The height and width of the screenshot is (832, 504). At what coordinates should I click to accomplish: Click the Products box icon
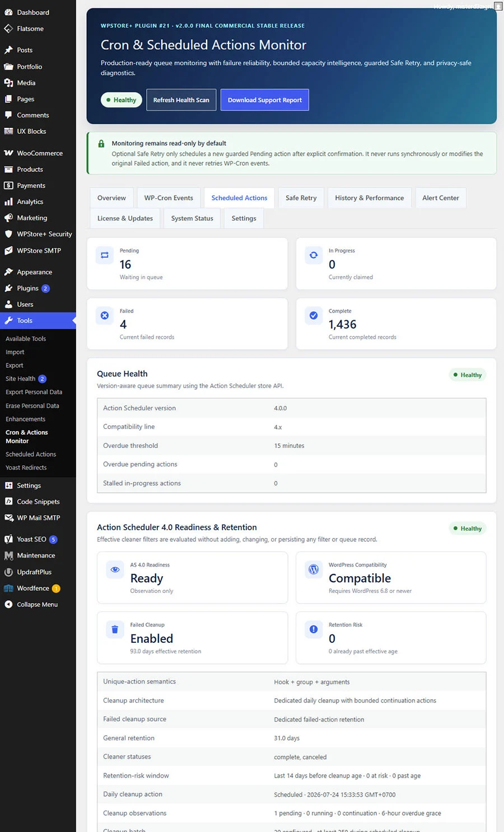(x=8, y=169)
